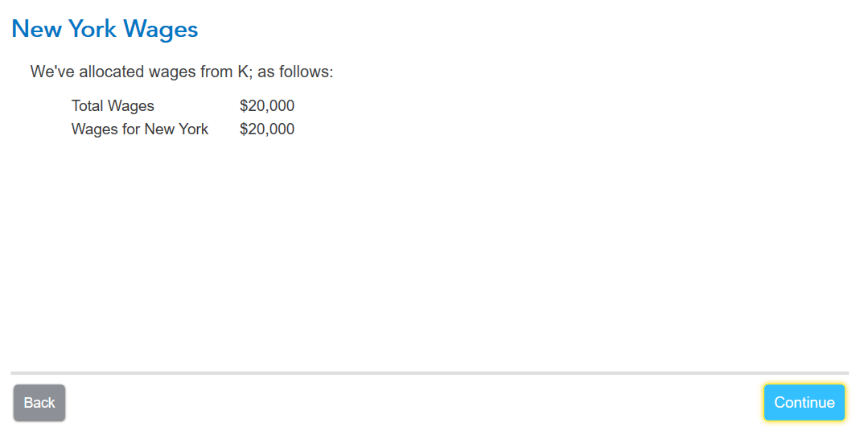Click the gray divider line above the buttons
The image size is (868, 427).
430,373
